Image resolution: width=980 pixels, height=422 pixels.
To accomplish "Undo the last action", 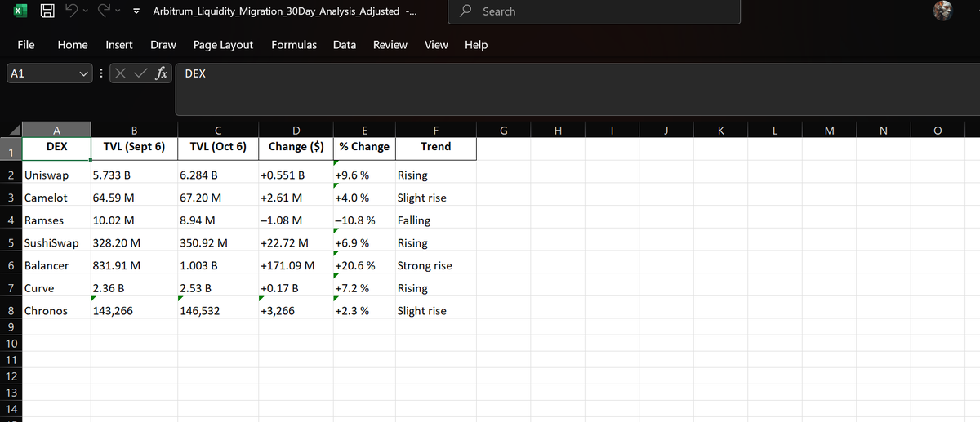I will (71, 11).
